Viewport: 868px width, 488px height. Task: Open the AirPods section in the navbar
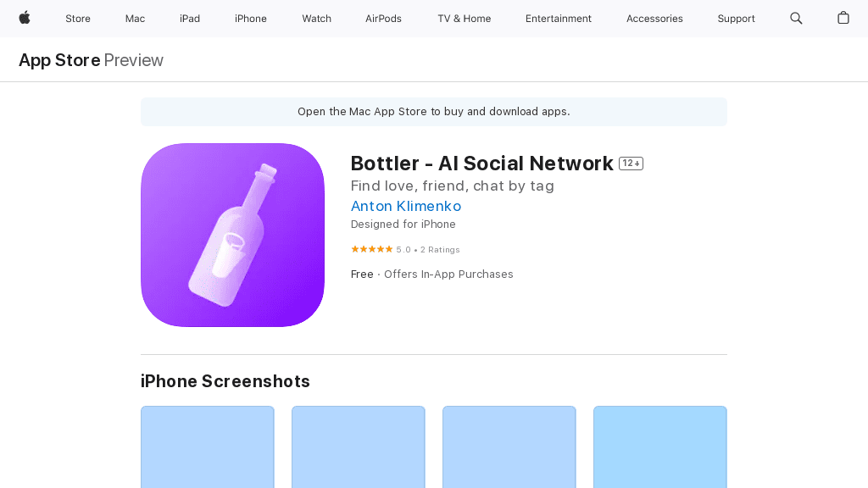click(383, 18)
